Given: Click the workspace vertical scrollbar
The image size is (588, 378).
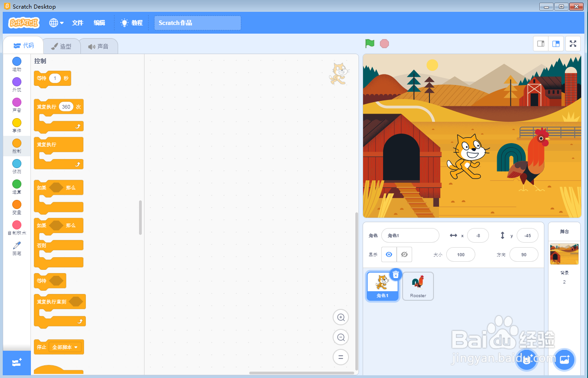Looking at the screenshot, I should pyautogui.click(x=356, y=291).
